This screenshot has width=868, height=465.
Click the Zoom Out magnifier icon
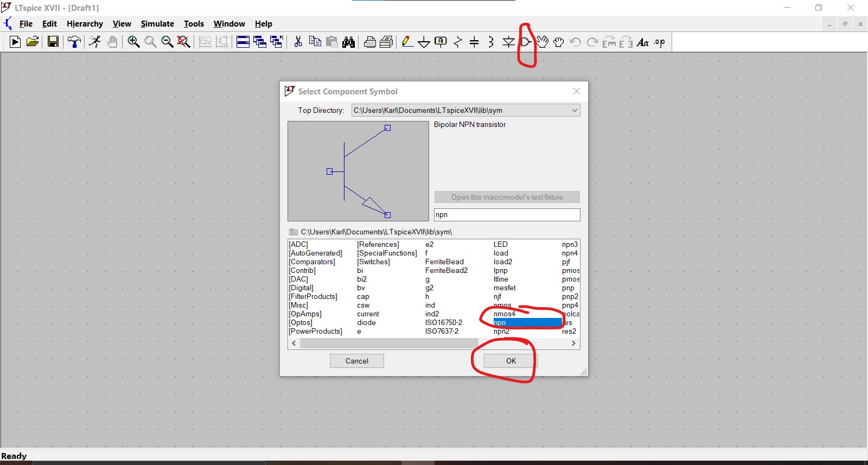[167, 42]
